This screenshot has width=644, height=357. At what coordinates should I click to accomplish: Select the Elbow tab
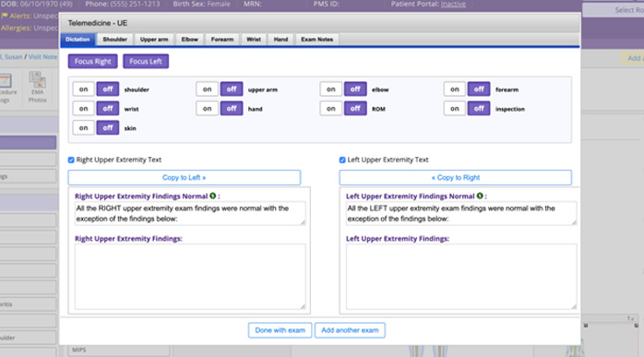pos(190,40)
